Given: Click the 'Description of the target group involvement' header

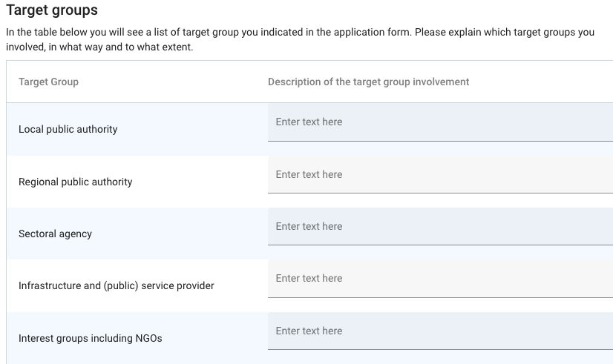Looking at the screenshot, I should tap(369, 82).
